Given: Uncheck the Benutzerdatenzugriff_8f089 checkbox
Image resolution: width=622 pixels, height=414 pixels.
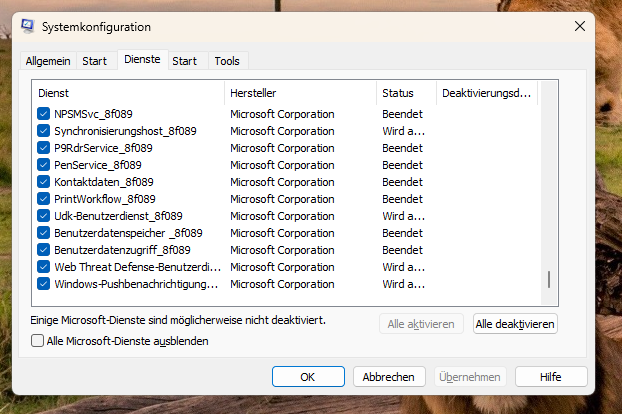Looking at the screenshot, I should click(x=44, y=250).
